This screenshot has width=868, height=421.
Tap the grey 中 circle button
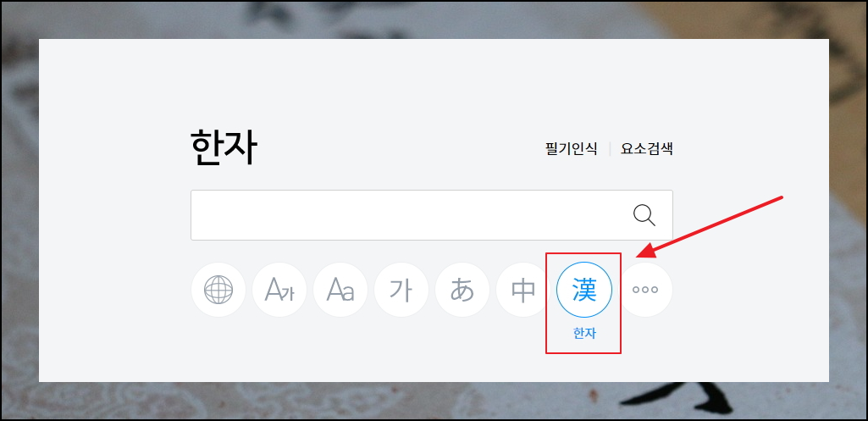(522, 290)
